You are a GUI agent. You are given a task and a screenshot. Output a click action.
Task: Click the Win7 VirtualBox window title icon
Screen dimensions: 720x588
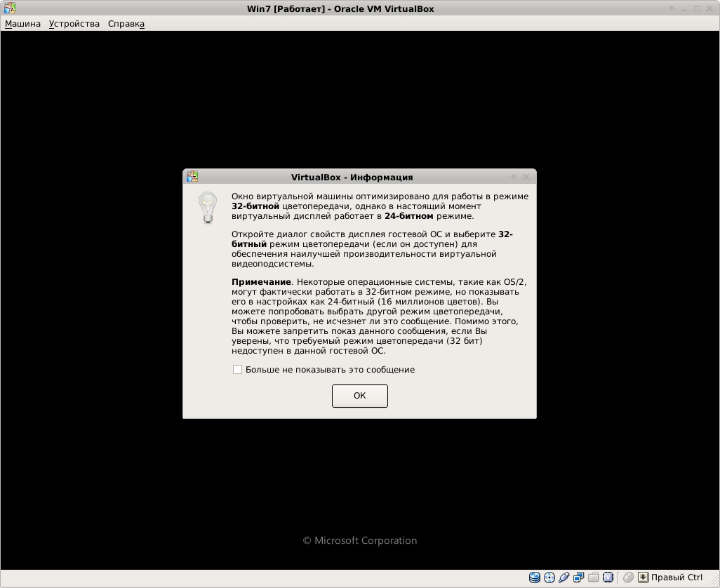click(10, 8)
